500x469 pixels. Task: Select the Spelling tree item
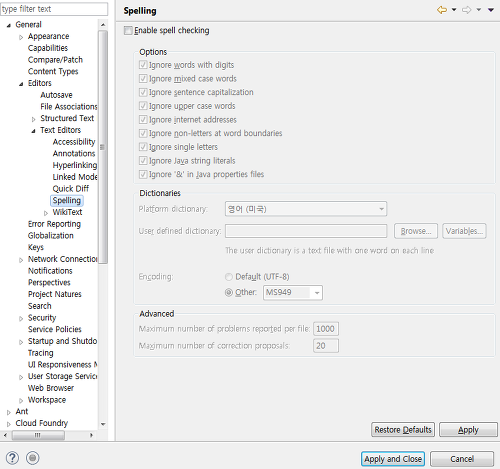(x=67, y=200)
